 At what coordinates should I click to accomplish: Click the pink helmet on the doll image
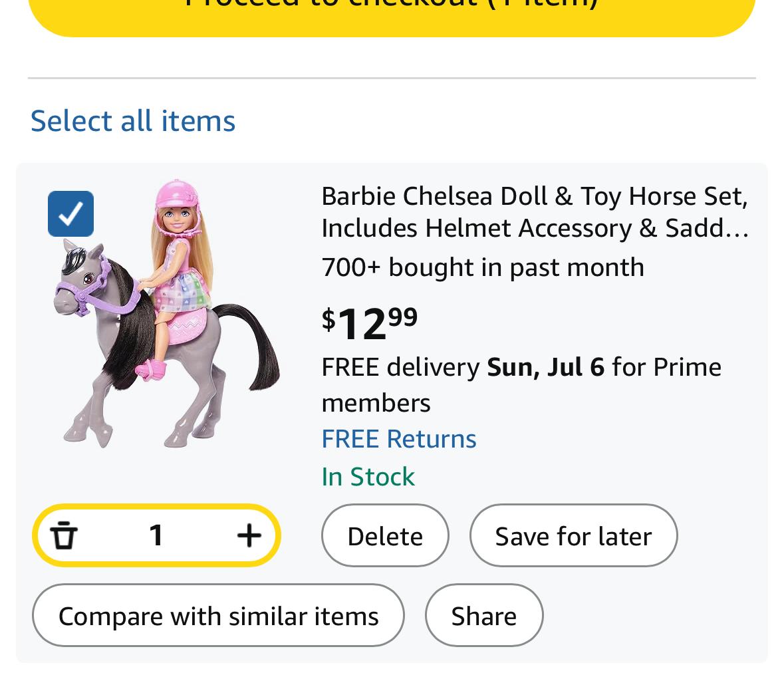point(177,194)
